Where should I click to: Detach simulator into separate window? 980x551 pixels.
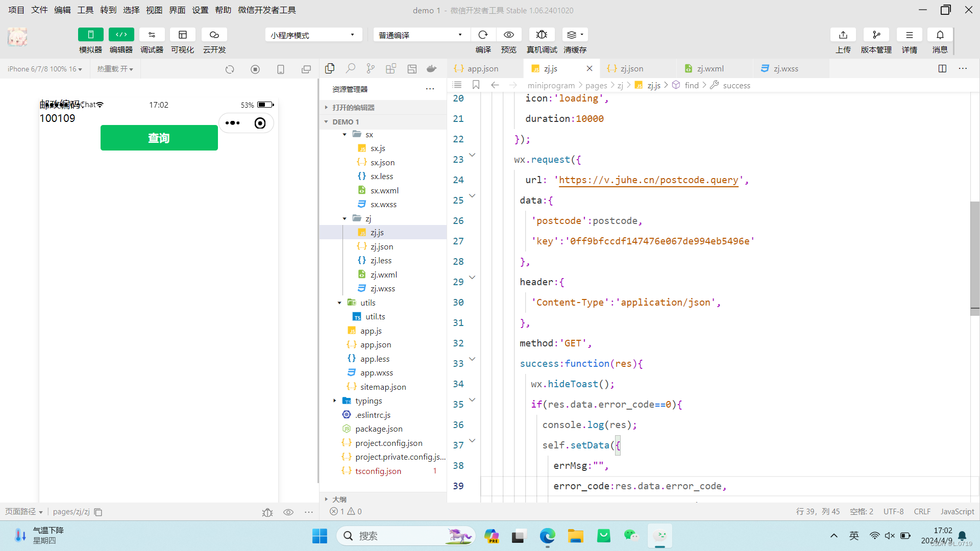[x=306, y=69]
